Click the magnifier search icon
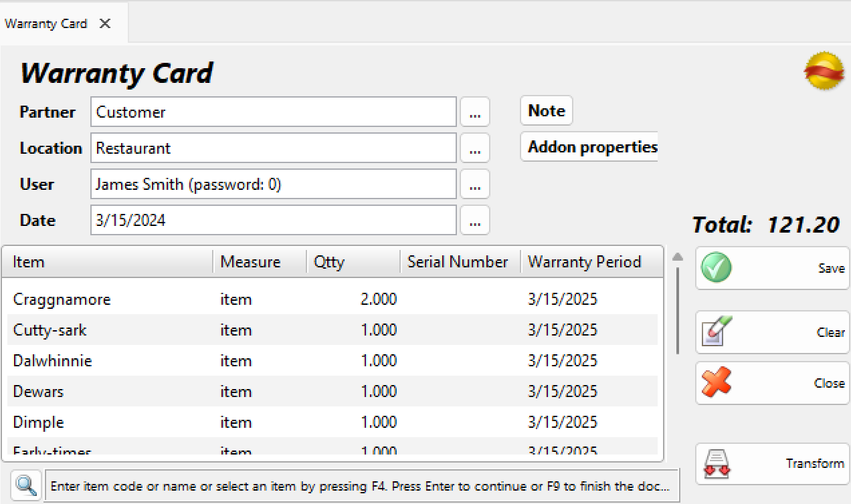The image size is (851, 504). [x=26, y=485]
